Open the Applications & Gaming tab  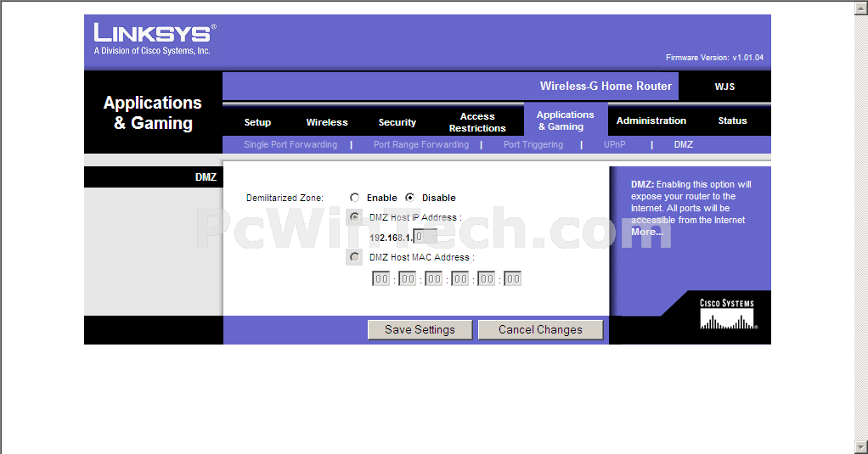(x=565, y=121)
